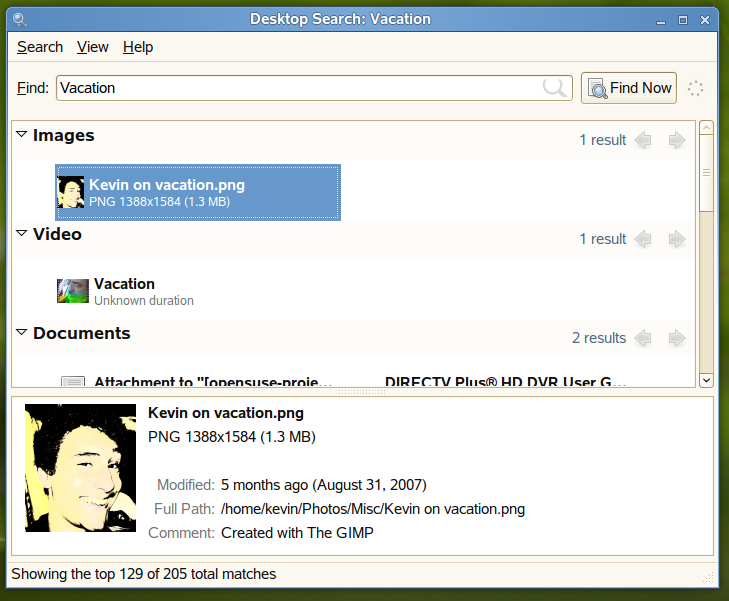
Task: Go to next page of Video results
Action: 677,239
